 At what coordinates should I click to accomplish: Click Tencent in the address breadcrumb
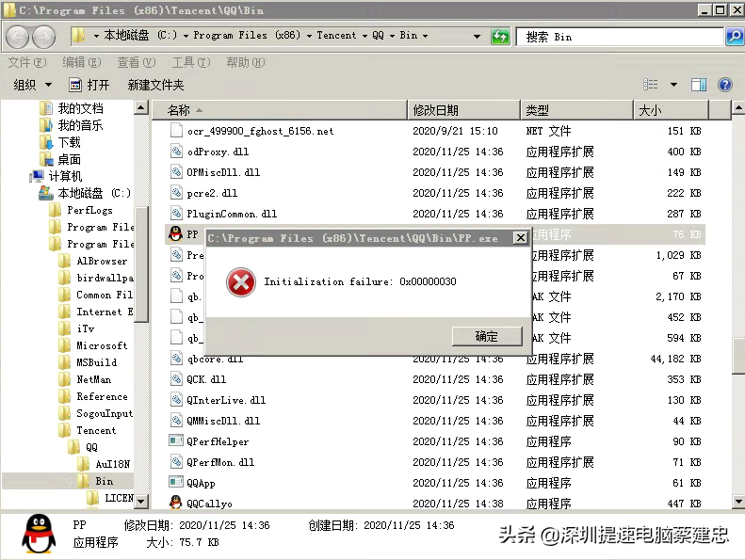pos(336,35)
